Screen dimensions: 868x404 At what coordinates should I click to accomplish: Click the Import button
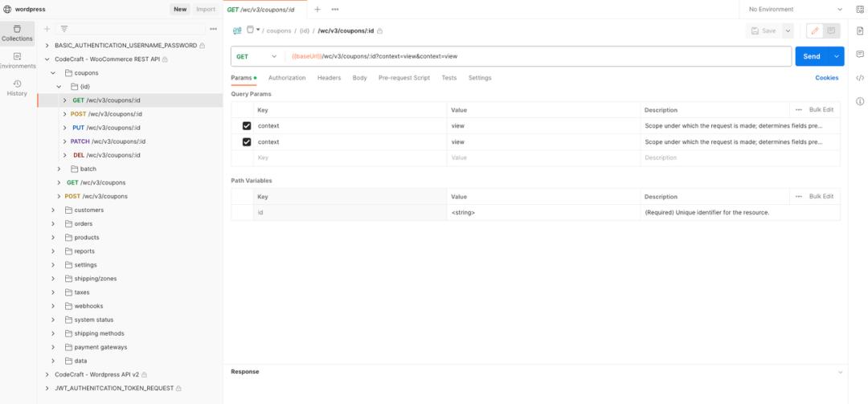206,10
